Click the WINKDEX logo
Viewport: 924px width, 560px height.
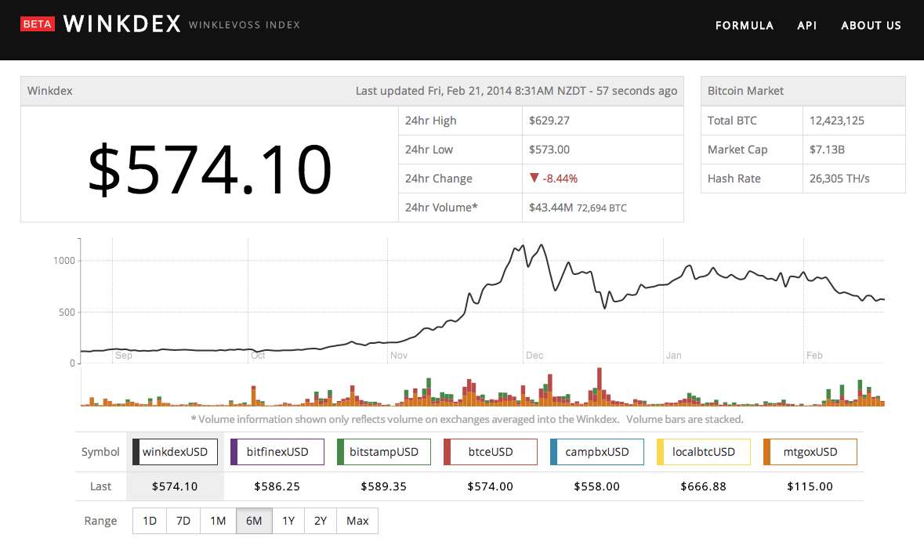click(122, 24)
